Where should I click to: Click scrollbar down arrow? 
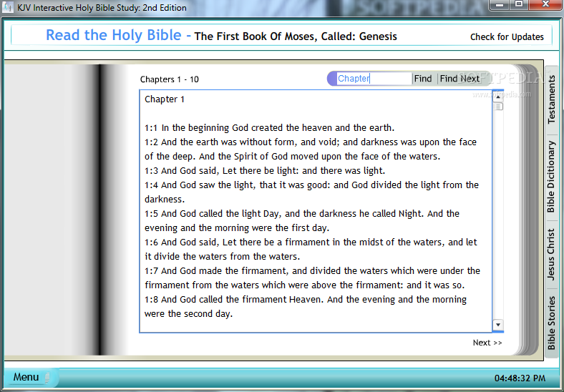pos(498,325)
